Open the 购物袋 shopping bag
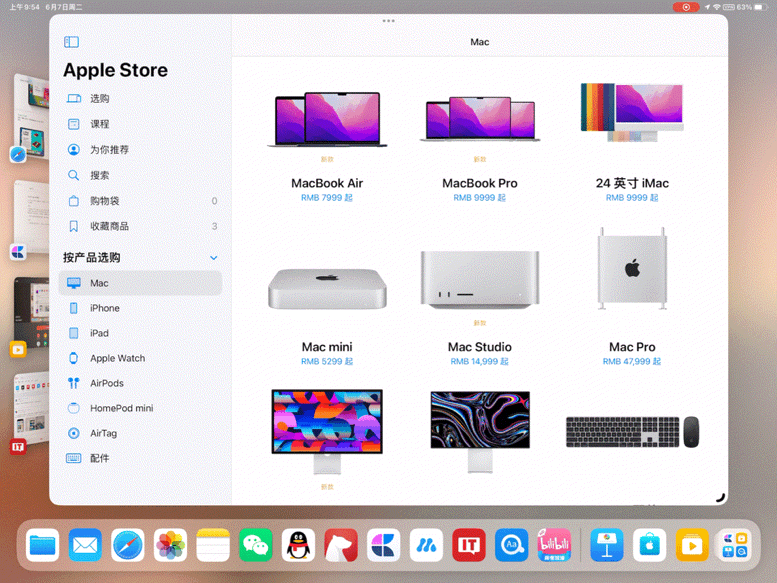 coord(140,201)
